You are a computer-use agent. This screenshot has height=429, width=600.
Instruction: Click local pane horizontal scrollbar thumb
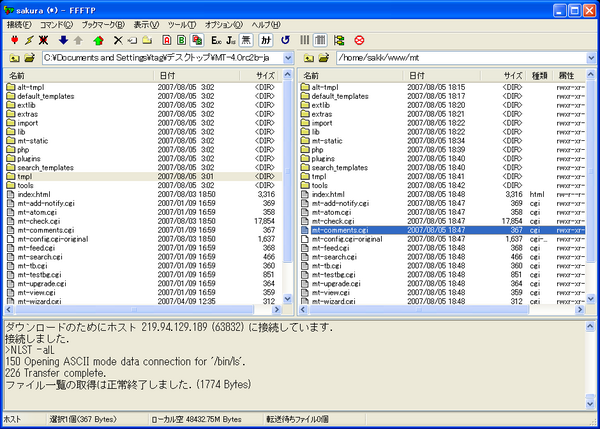134,309
